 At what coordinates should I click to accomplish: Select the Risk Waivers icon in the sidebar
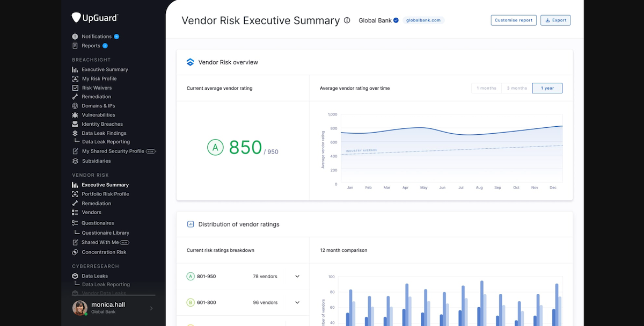(76, 87)
